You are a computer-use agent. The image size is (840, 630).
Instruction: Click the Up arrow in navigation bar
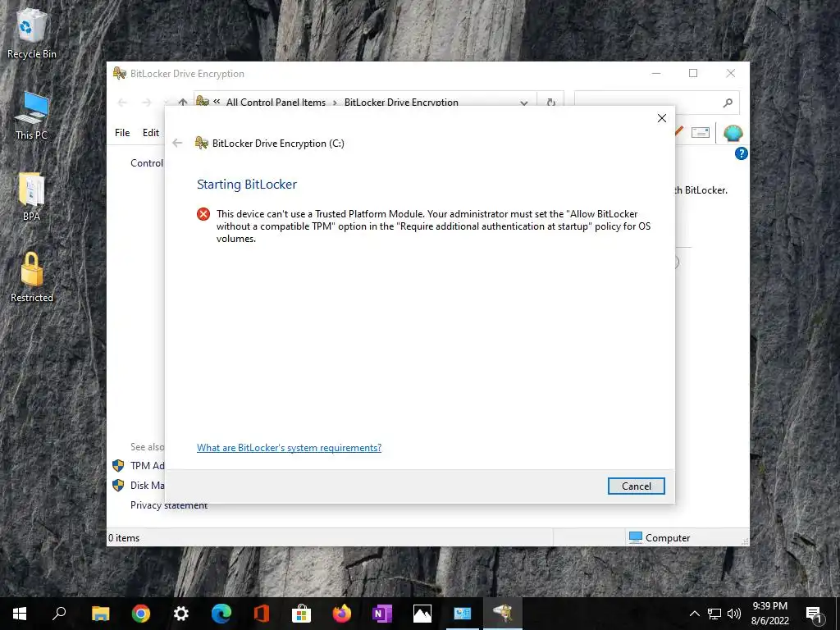(x=183, y=103)
